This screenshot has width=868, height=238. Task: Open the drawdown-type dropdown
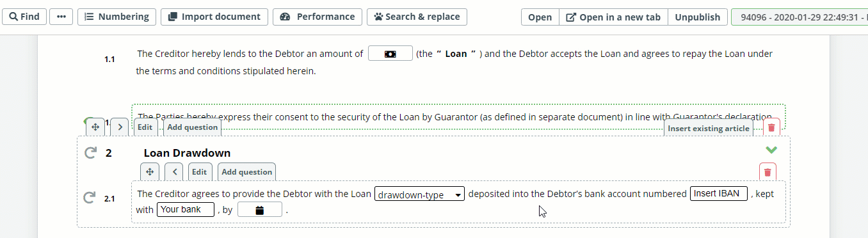point(420,194)
